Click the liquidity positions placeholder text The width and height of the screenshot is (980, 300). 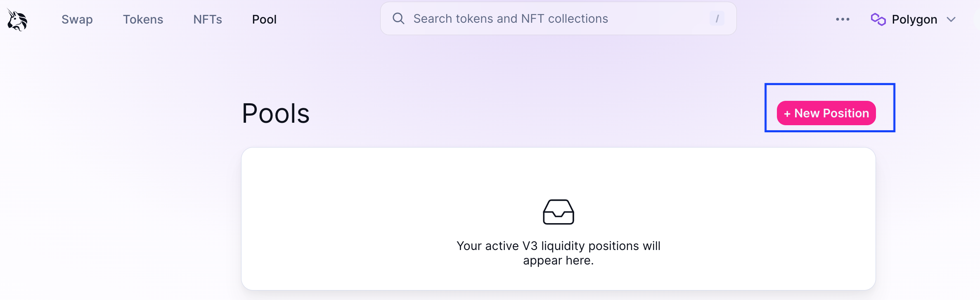tap(558, 253)
